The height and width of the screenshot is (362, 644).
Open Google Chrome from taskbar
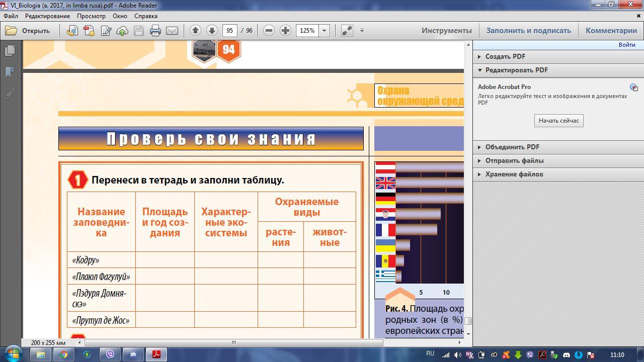[x=64, y=354]
